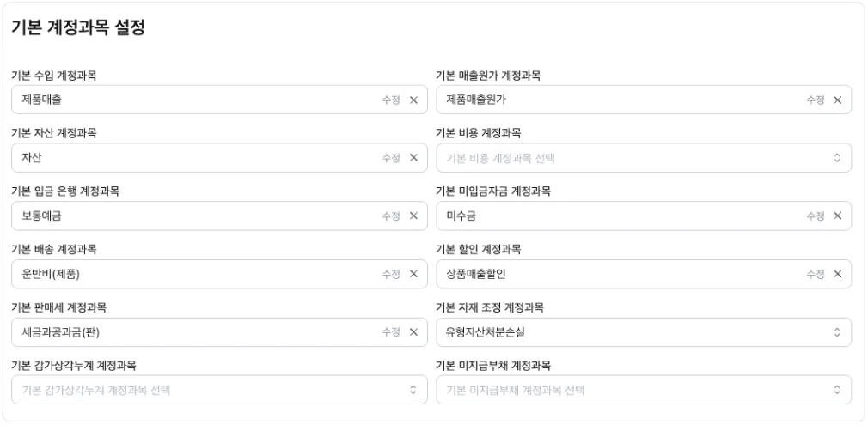The width and height of the screenshot is (868, 425).
Task: Open the 기본 비용 계정과목 dropdown
Action: tap(643, 158)
